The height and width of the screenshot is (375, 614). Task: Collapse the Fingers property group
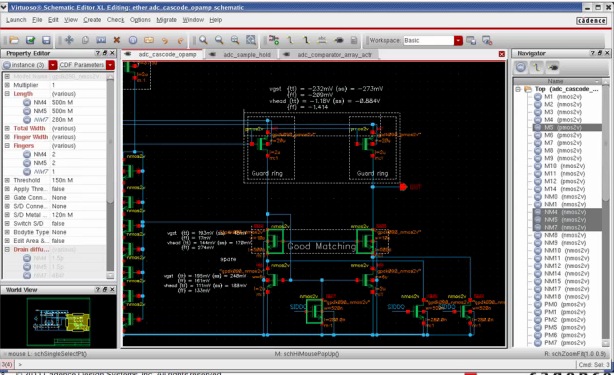tap(7, 146)
